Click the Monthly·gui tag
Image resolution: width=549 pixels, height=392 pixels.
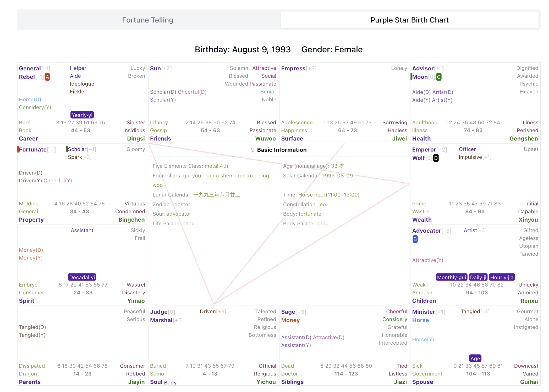click(452, 277)
